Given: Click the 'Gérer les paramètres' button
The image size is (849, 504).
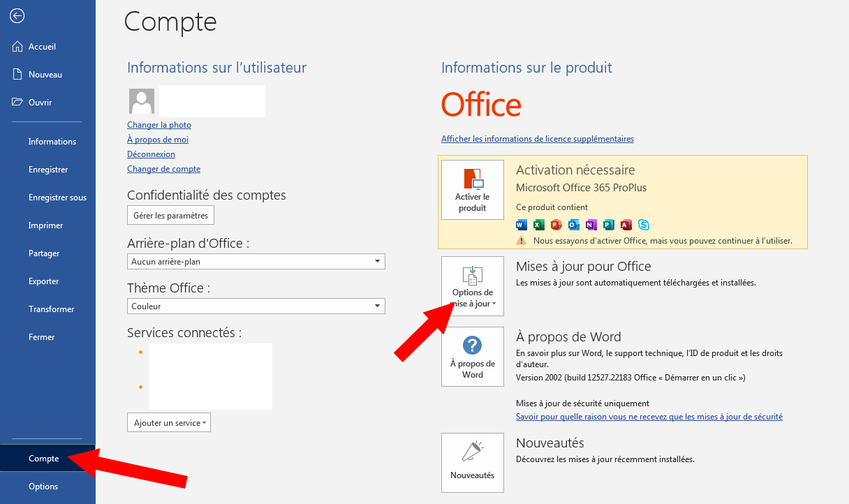Looking at the screenshot, I should click(x=170, y=215).
